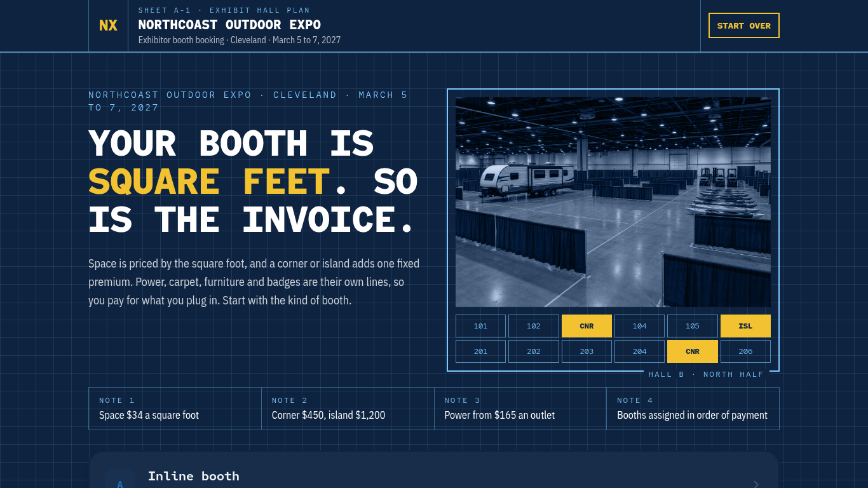Click the 'Exhibitor booth booking' header subtitle
Viewport: 868px width, 488px height.
240,40
